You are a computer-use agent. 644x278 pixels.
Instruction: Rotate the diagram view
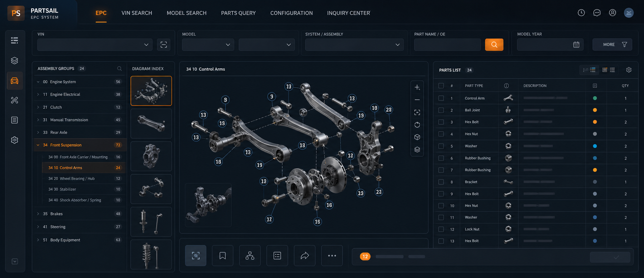click(x=417, y=125)
